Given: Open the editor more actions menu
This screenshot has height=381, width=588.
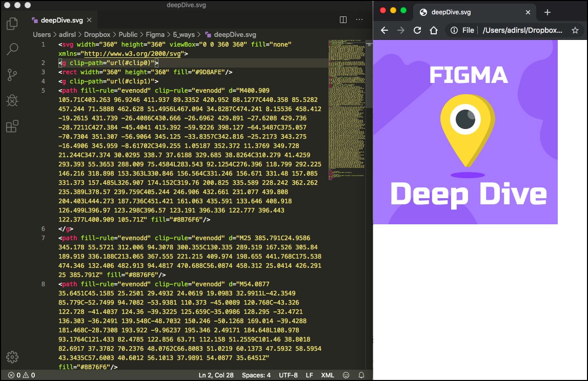Looking at the screenshot, I should [x=359, y=19].
